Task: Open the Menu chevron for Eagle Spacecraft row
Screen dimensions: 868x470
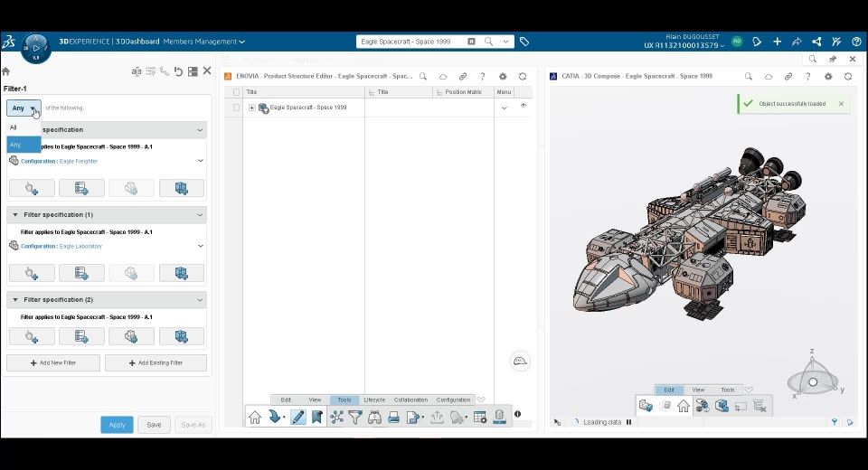Action: [x=505, y=108]
